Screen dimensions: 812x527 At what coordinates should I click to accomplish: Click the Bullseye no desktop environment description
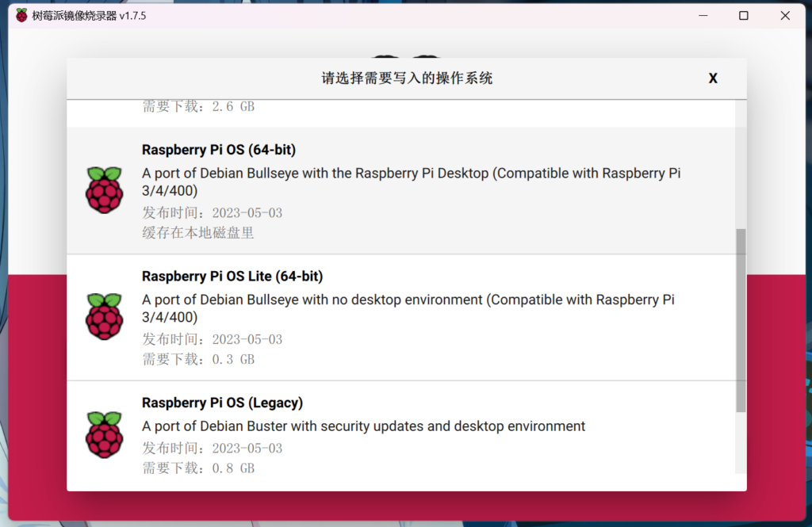tap(408, 308)
